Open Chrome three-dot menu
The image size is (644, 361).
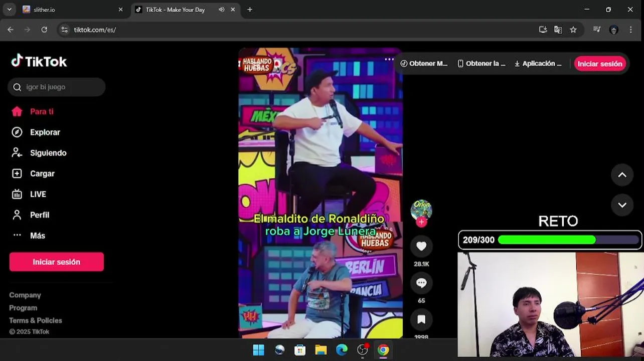click(630, 30)
